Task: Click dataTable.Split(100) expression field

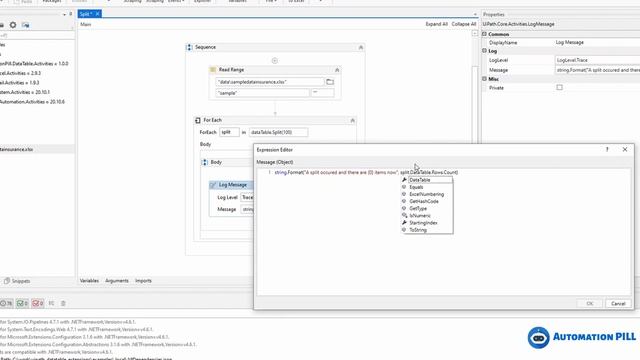Action: click(x=278, y=132)
